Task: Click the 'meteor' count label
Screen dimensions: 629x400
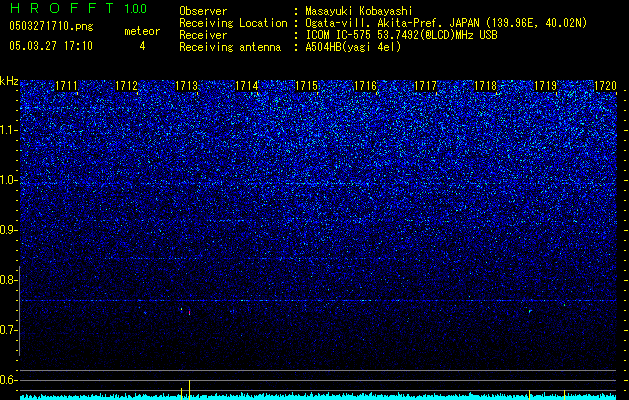Action: [x=142, y=31]
